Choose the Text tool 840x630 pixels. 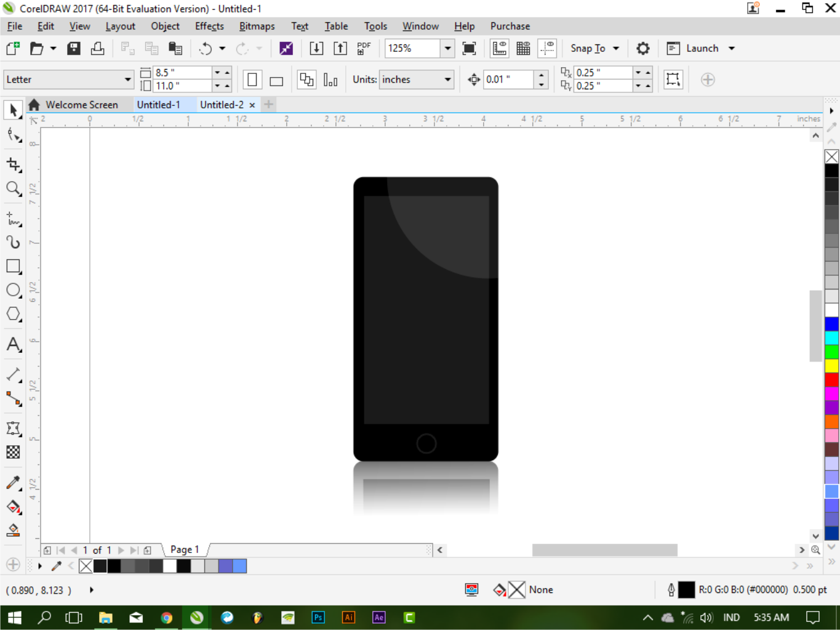[13, 345]
